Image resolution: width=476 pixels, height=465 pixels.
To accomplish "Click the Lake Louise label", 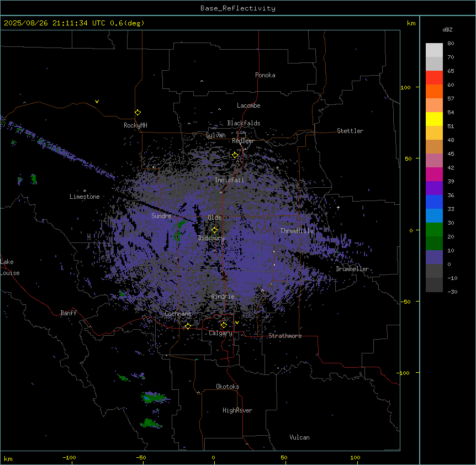I will [9, 267].
